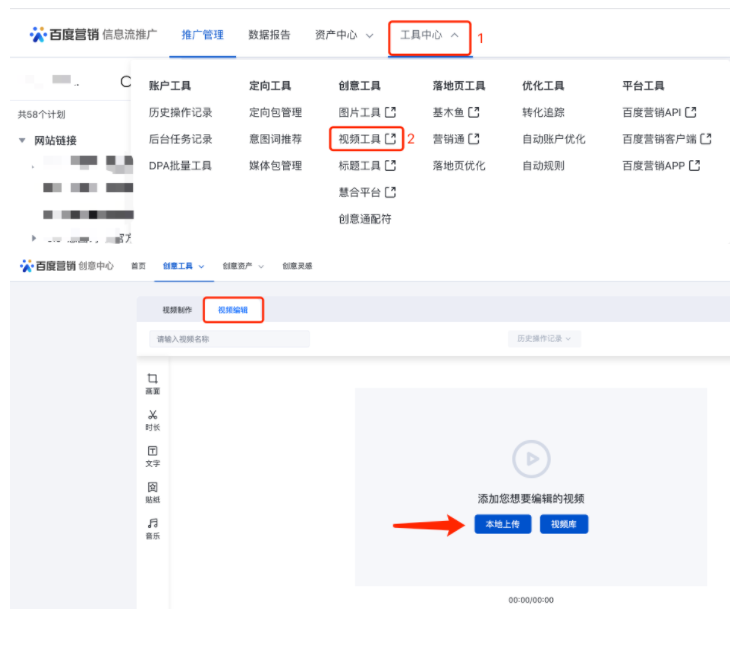The width and height of the screenshot is (737, 661).
Task: Select the 音乐 music tool icon
Action: 152,523
